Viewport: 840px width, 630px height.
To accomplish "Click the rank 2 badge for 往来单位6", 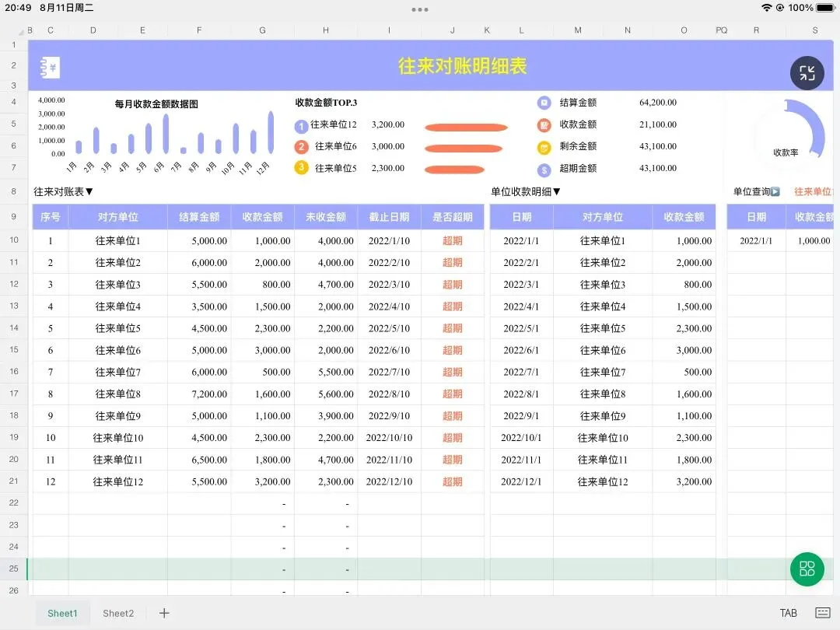I will [x=301, y=147].
